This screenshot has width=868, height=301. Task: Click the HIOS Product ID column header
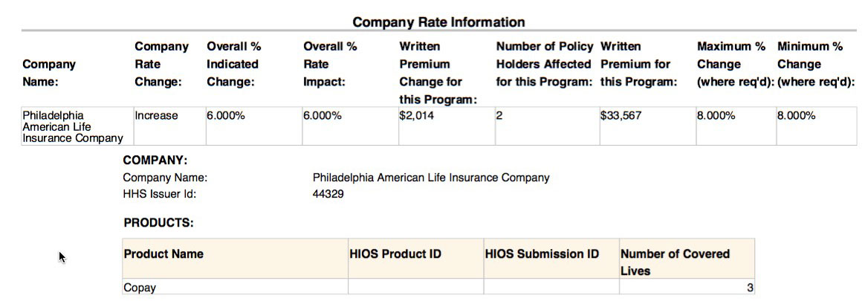pos(395,254)
